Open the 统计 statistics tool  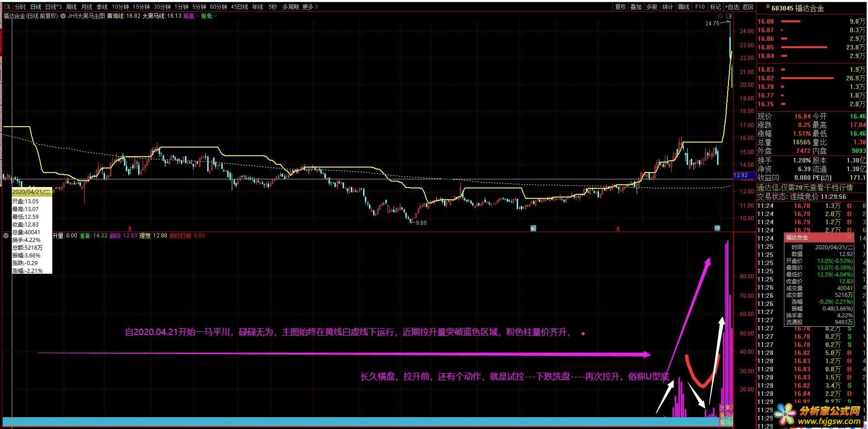pyautogui.click(x=668, y=7)
